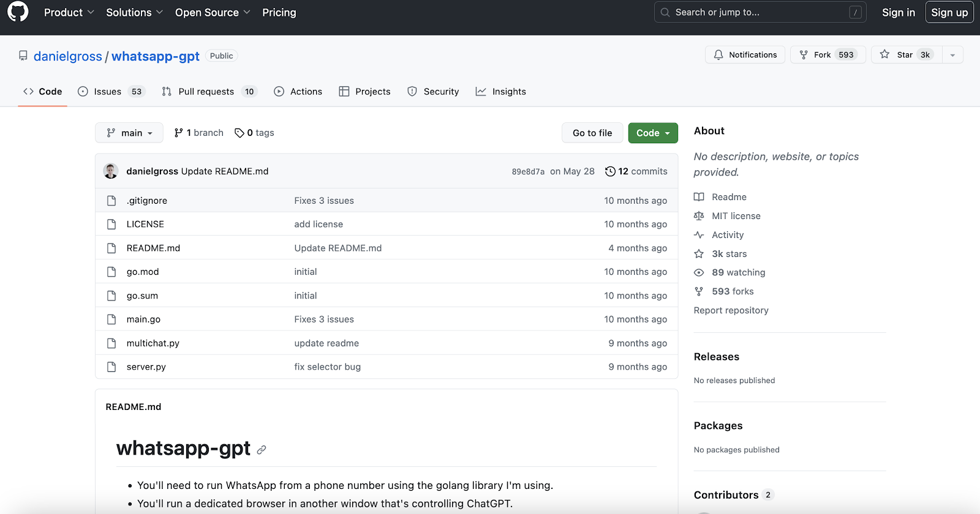Open the go.sum file
This screenshot has width=980, height=514.
(142, 296)
